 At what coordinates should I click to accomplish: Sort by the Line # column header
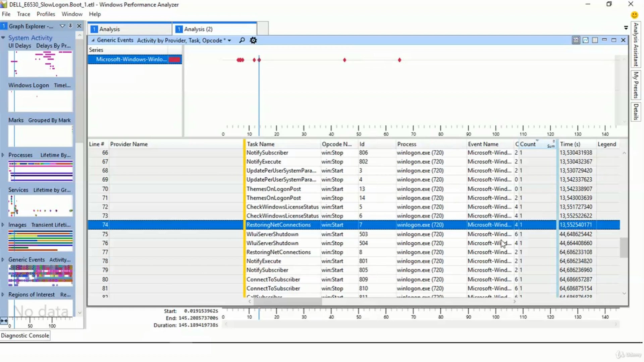98,144
